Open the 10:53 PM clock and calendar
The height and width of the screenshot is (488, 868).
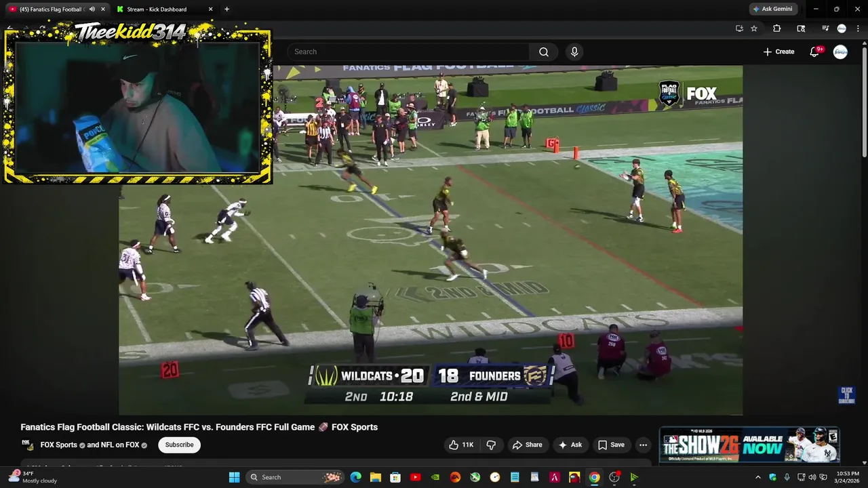coord(848,477)
